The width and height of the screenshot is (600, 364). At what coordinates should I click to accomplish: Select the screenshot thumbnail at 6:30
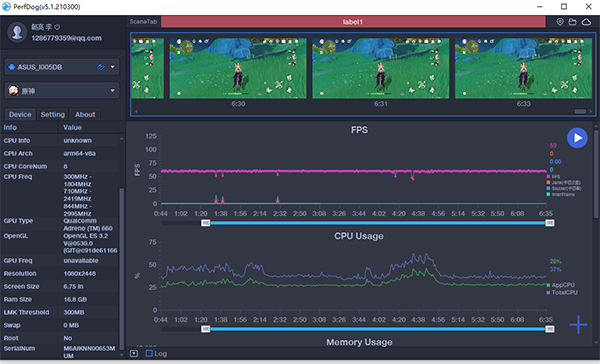(238, 68)
